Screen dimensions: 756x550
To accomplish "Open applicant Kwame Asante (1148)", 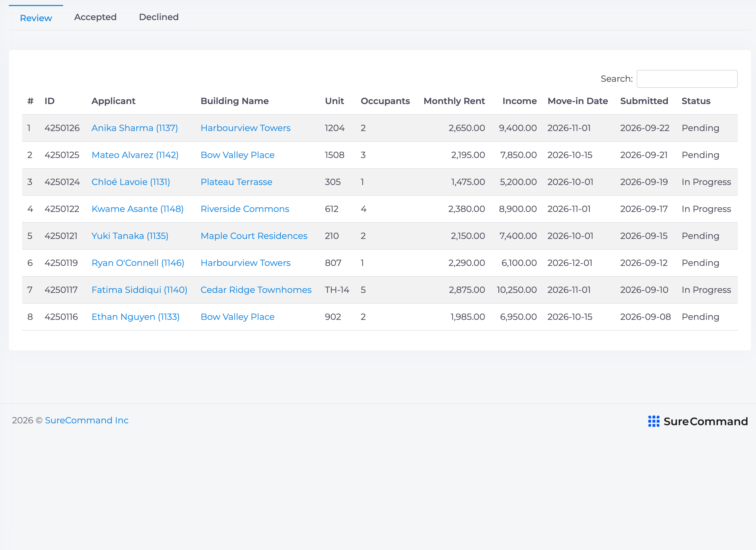I will point(137,209).
